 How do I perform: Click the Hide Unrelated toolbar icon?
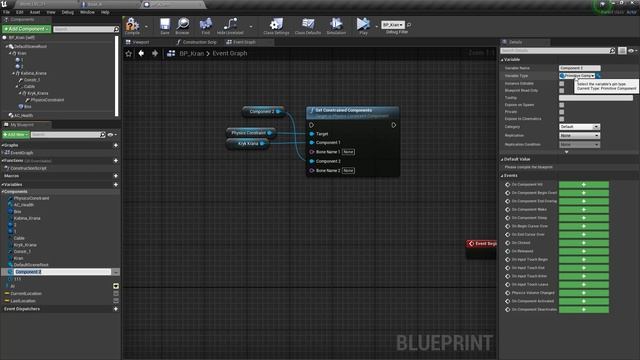pos(230,24)
